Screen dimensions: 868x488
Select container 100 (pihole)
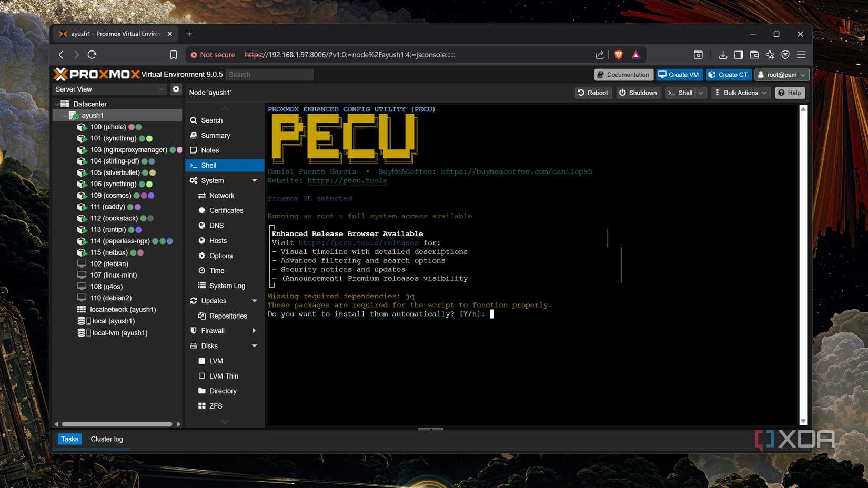[x=108, y=127]
